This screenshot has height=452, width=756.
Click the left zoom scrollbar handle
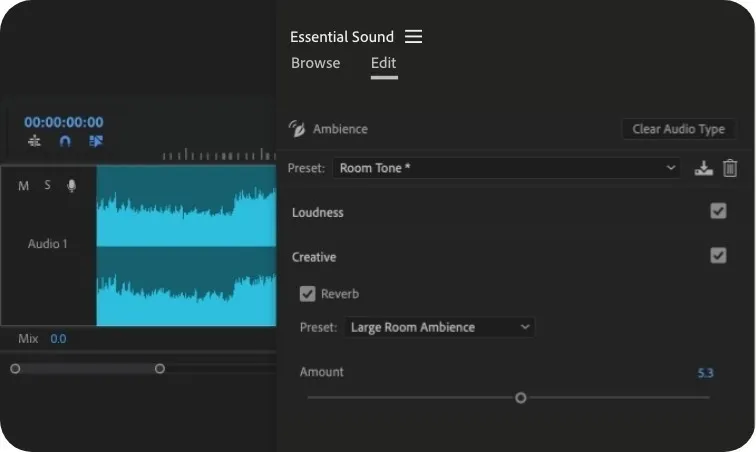pyautogui.click(x=15, y=369)
